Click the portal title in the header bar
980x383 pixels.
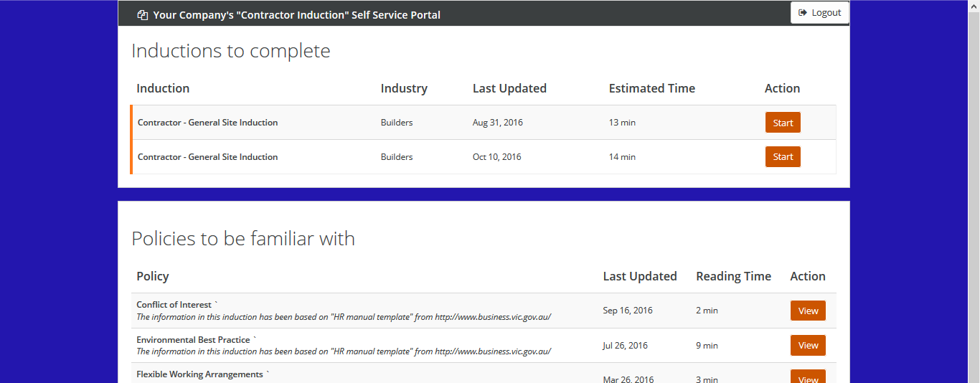296,15
